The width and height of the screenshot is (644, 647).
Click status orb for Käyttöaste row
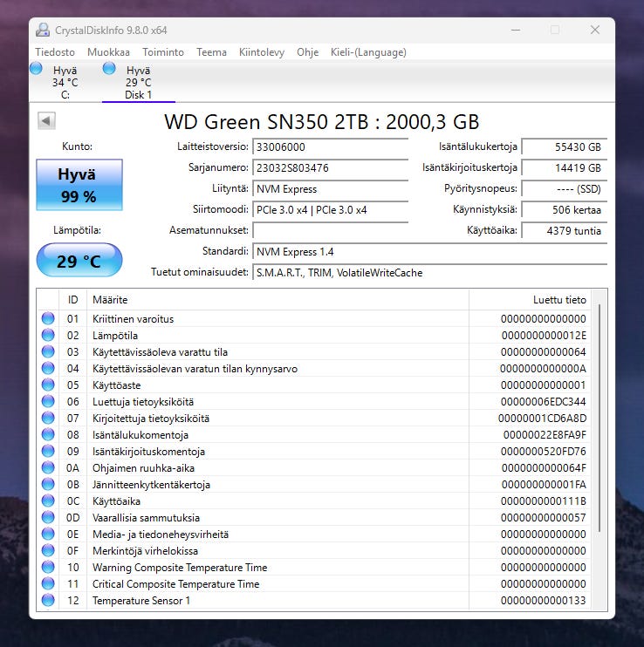[x=48, y=385]
